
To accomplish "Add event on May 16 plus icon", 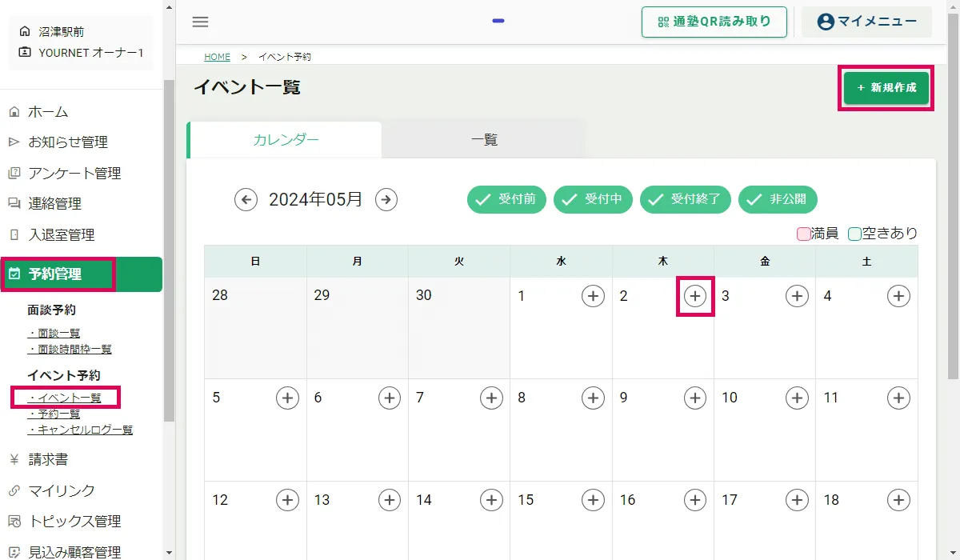I will (x=695, y=500).
